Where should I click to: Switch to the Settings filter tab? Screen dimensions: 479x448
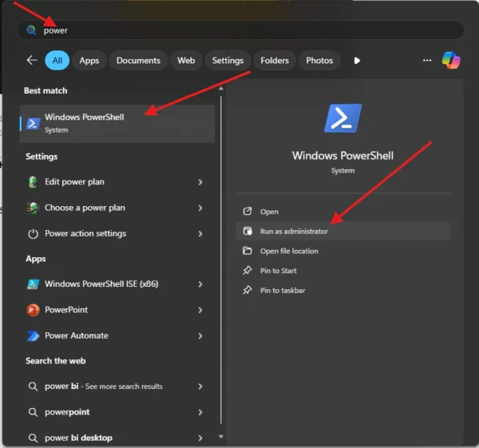(x=228, y=61)
